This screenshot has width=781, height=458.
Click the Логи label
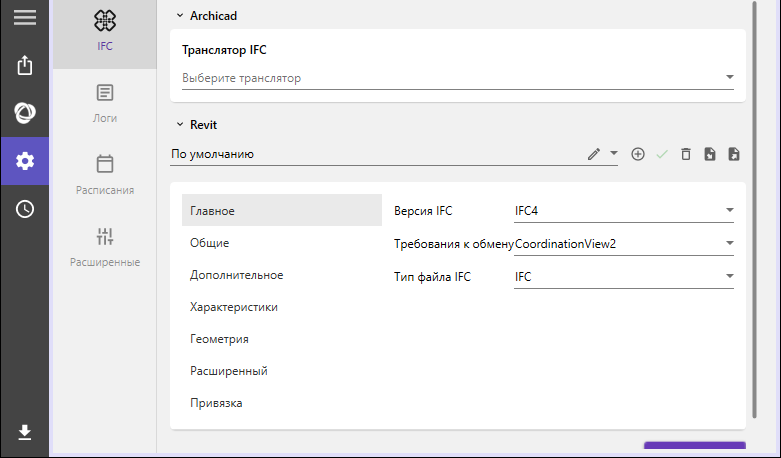pos(105,118)
